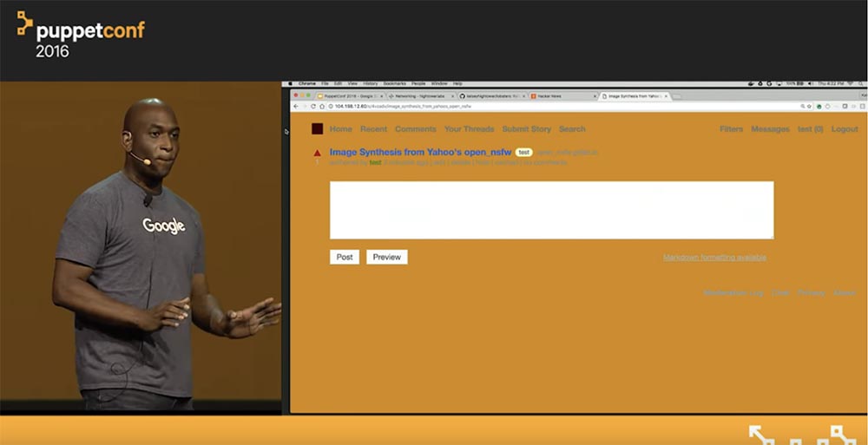Open the Search page link
Screen dimensions: 868x445
[x=572, y=129]
